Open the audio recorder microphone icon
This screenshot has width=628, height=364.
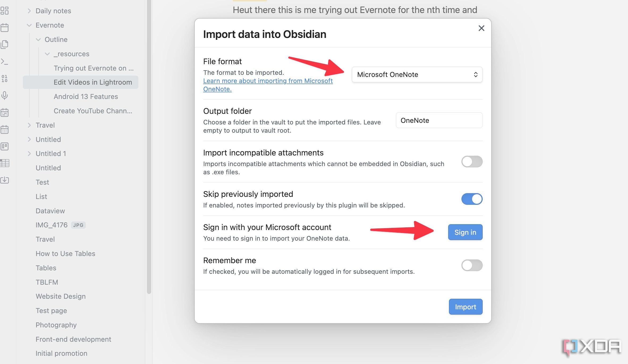click(5, 96)
